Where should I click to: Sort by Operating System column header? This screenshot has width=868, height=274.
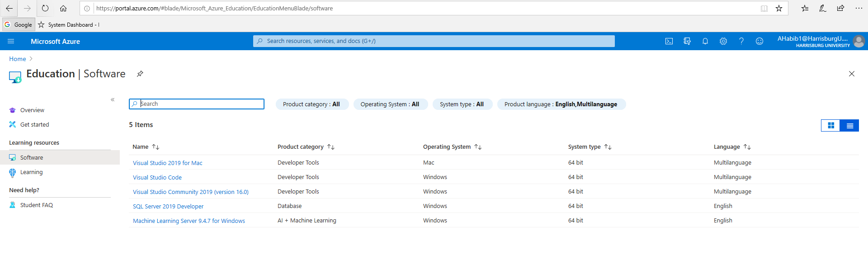(x=452, y=146)
